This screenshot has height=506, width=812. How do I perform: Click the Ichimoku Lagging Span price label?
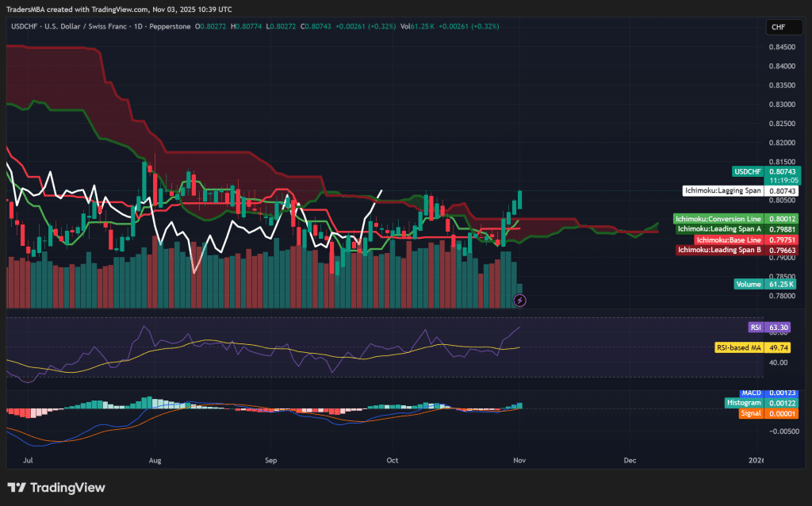coord(723,190)
